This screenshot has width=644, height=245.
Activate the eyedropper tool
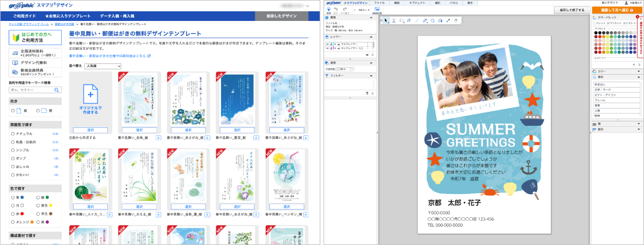point(448,20)
